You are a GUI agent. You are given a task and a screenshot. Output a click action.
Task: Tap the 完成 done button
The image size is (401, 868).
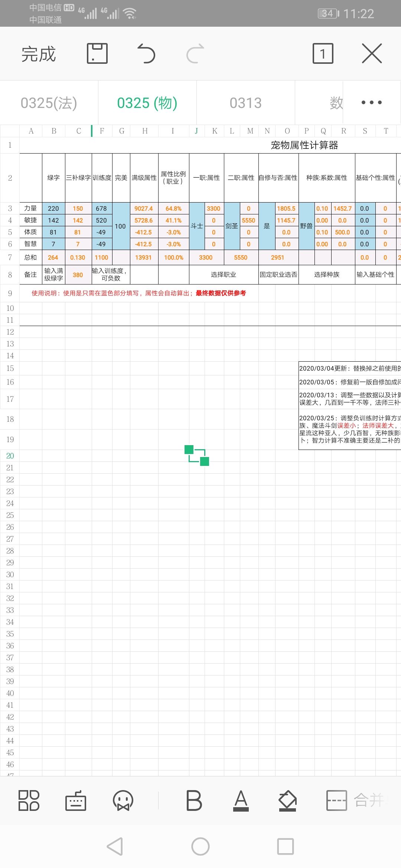[39, 54]
